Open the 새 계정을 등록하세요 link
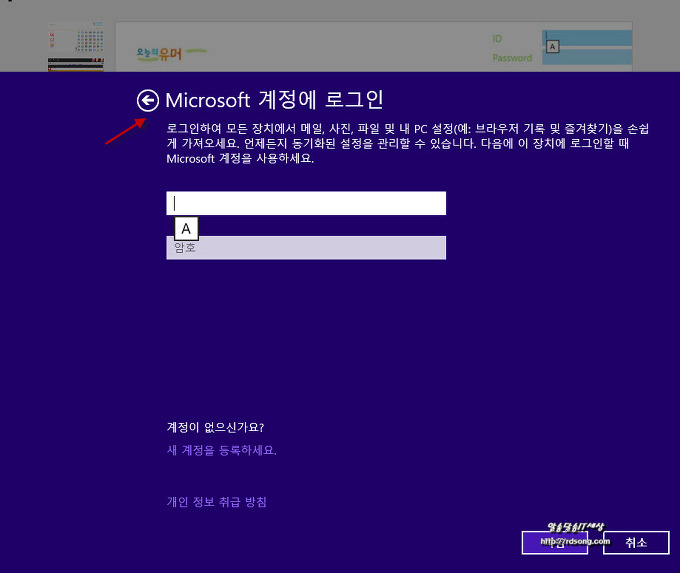Viewport: 680px width, 573px height. point(221,450)
